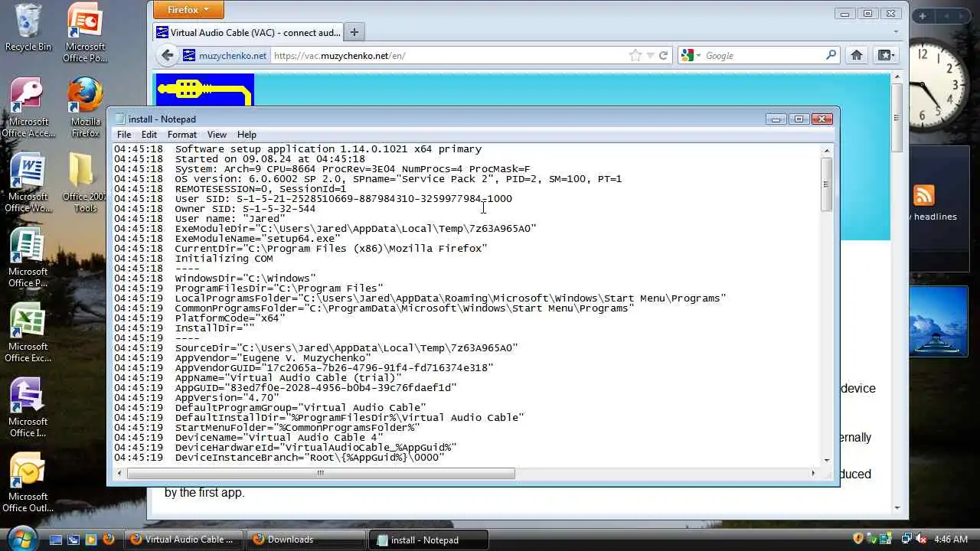Screen dimensions: 980x551
Task: Click the search magnifier in Google box
Action: (831, 55)
